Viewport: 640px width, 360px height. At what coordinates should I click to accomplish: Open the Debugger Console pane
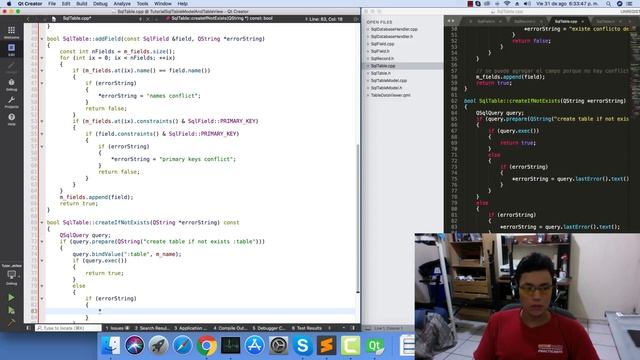click(269, 328)
